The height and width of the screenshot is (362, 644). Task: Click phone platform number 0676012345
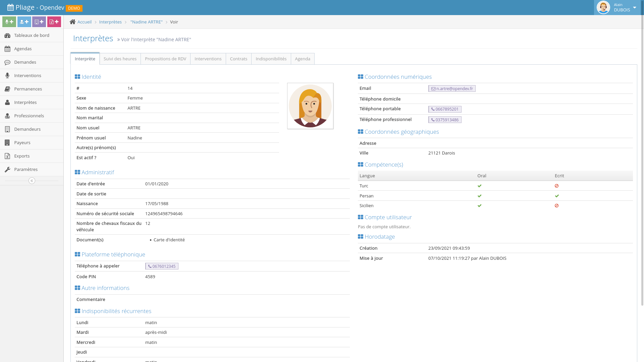coord(162,266)
